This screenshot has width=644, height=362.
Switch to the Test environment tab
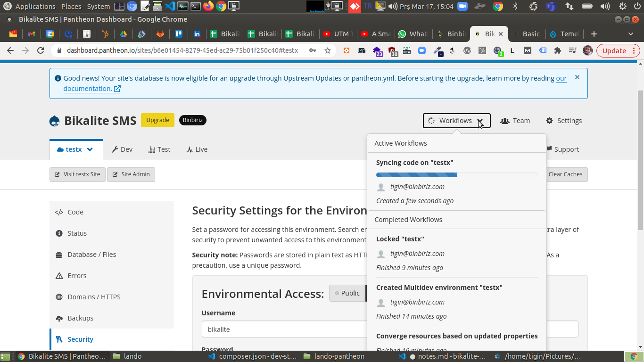click(x=159, y=149)
